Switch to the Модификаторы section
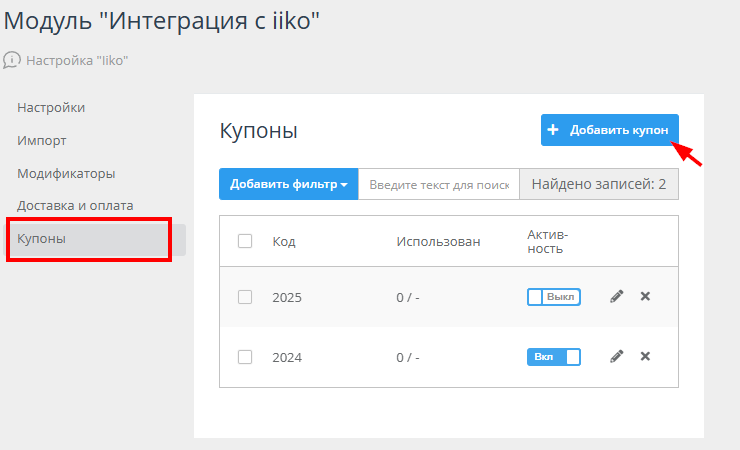Viewport: 740px width, 450px height. coord(66,173)
